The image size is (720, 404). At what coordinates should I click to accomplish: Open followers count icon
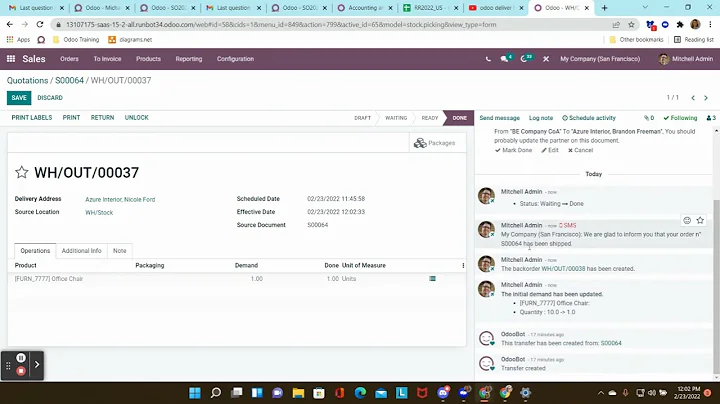tap(711, 118)
